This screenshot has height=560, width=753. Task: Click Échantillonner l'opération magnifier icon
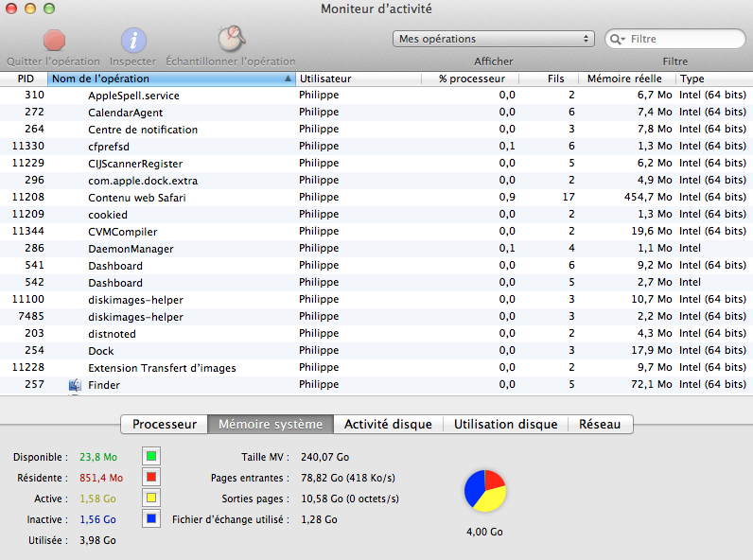coord(231,39)
